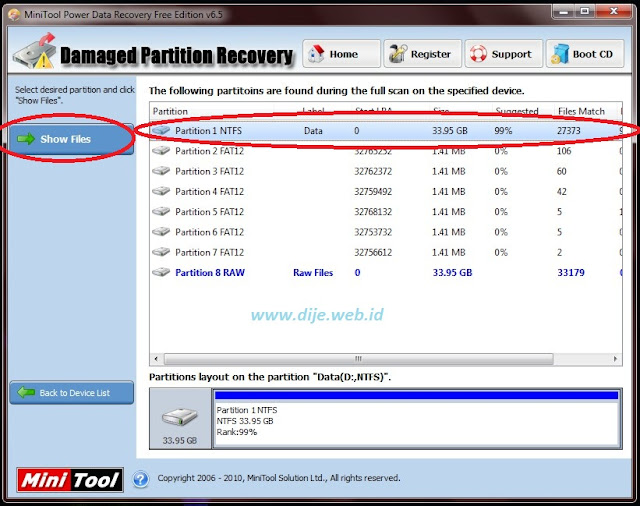Select the Partition 1 NTFS row text

point(209,131)
